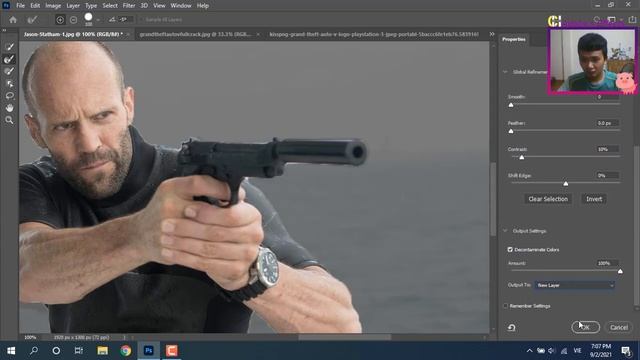Select the Object Selection tool
640x360 pixels.
(9, 84)
